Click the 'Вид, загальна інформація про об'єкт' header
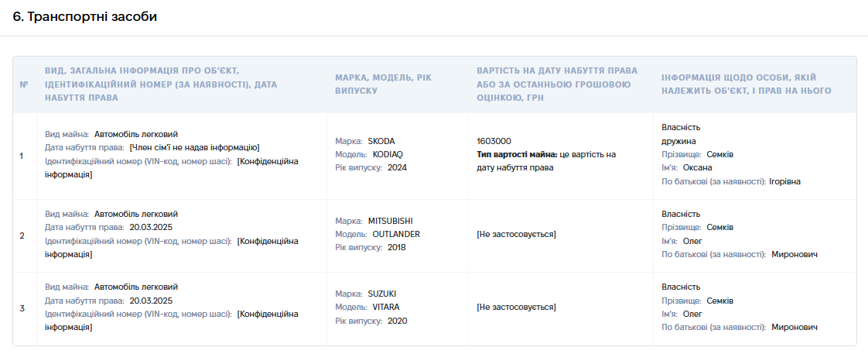868x361 pixels. click(161, 84)
